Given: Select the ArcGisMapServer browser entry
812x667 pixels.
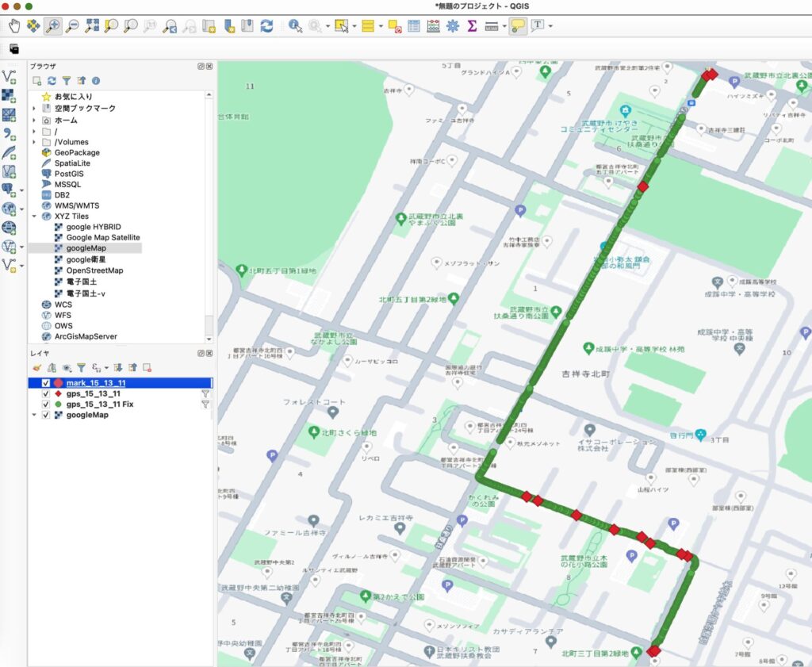Looking at the screenshot, I should coord(86,336).
